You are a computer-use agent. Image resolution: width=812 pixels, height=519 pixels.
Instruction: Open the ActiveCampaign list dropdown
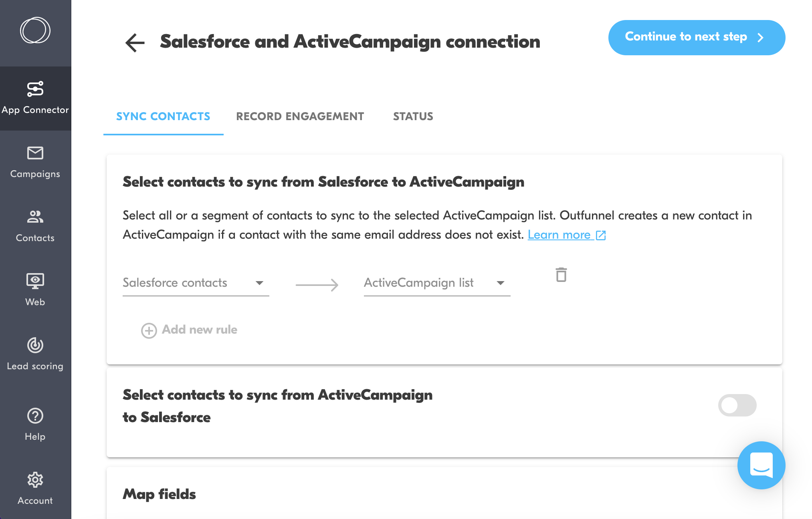coord(436,283)
